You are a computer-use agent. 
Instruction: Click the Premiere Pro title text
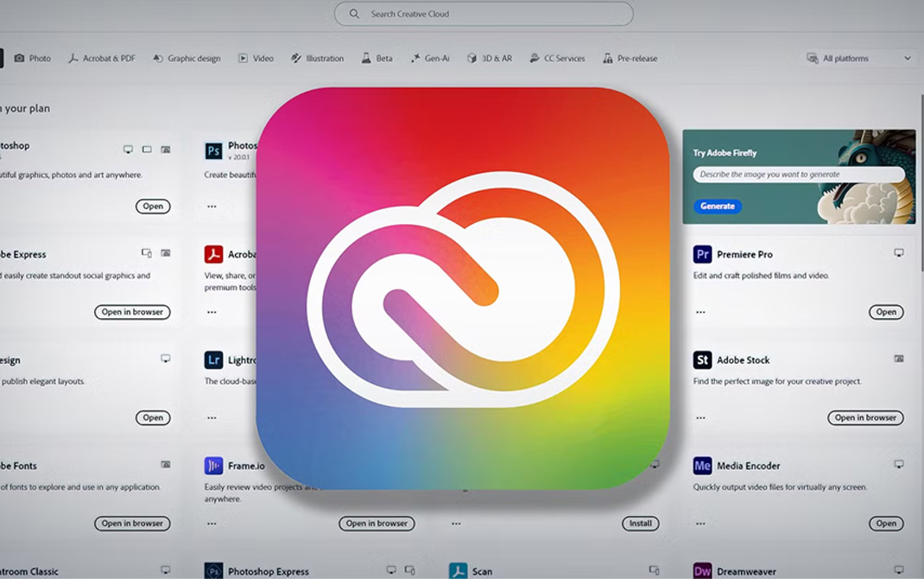click(x=744, y=254)
